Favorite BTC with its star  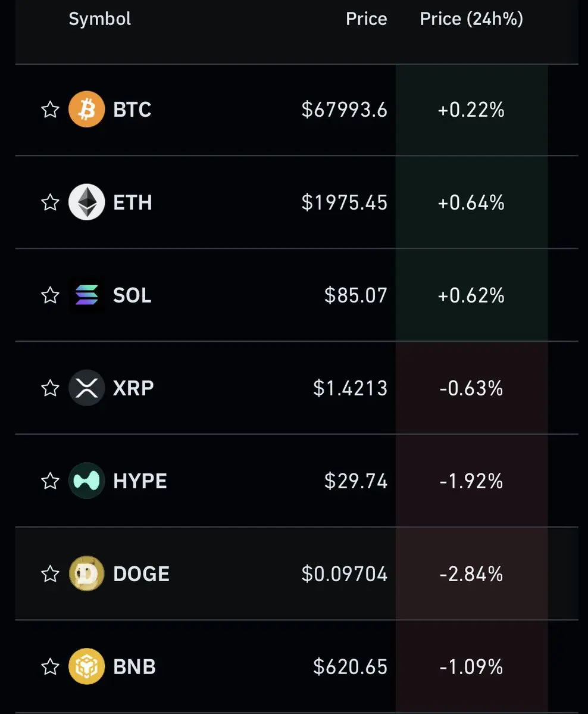coord(50,110)
